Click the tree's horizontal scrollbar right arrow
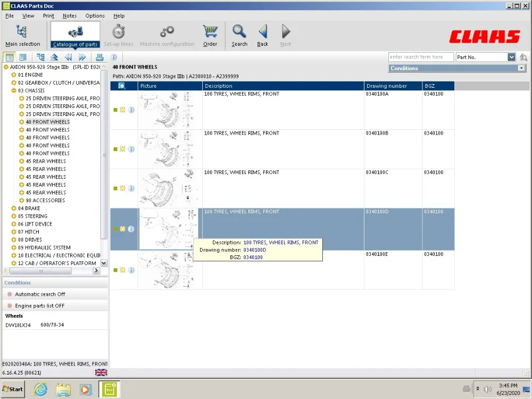Screen dimensions: 532x399 click(x=96, y=271)
